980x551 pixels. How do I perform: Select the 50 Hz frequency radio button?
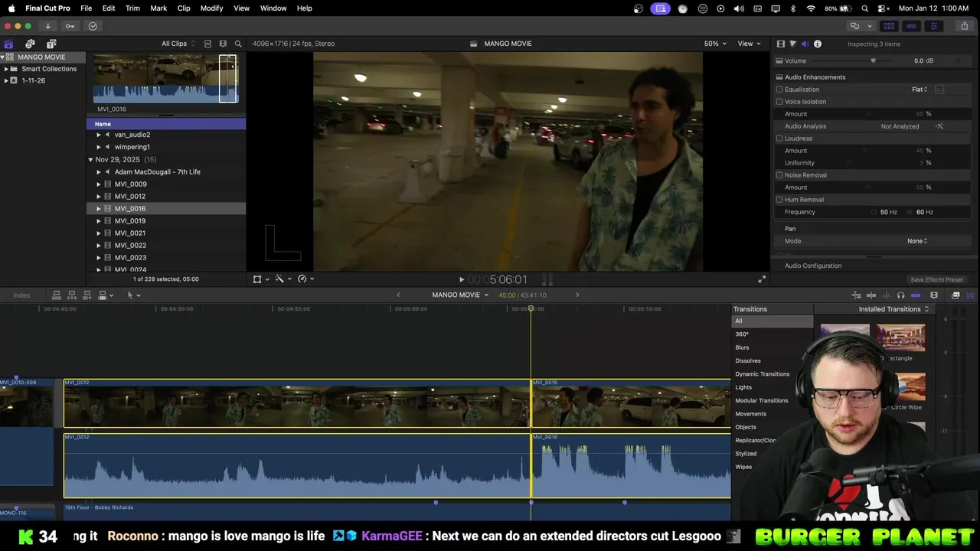click(874, 212)
